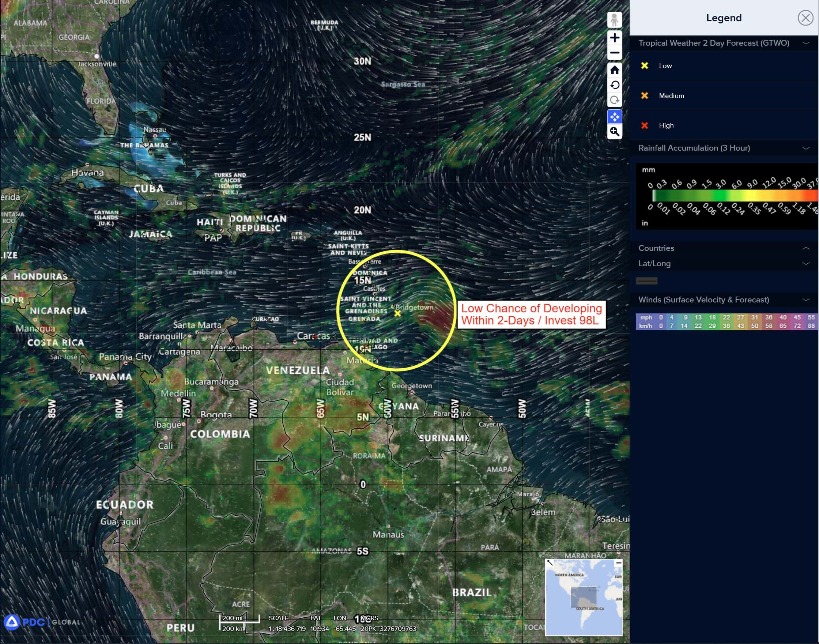
Task: Expand the Countries legend section
Action: [806, 248]
